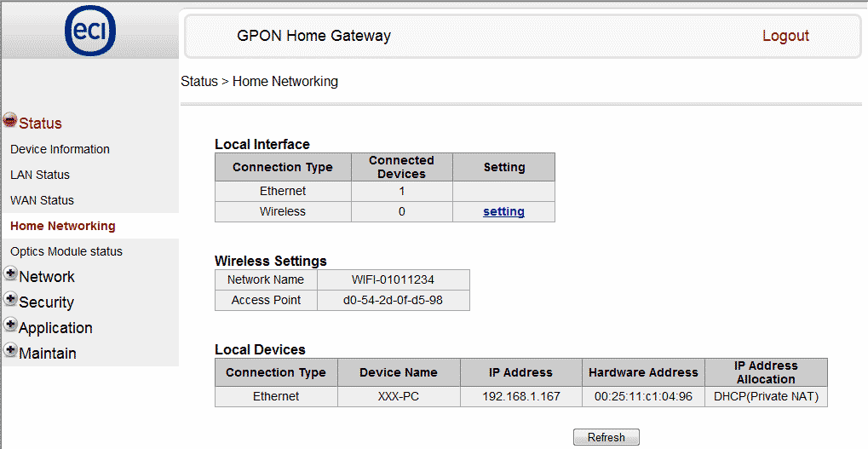Click the plus icon beside Network

[10, 274]
